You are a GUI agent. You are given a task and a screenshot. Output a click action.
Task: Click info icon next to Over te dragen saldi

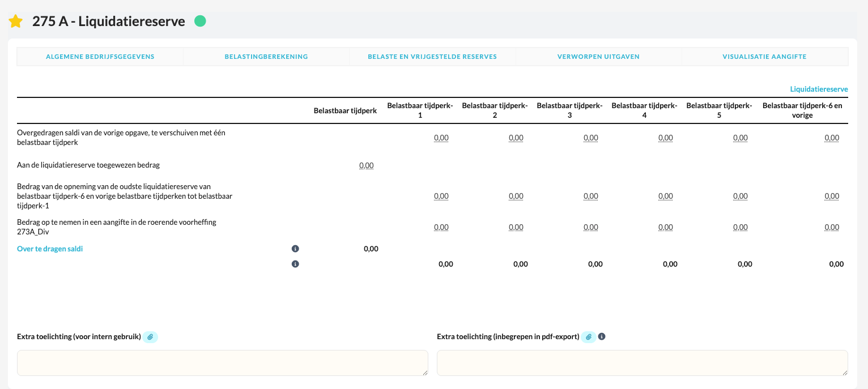[295, 249]
